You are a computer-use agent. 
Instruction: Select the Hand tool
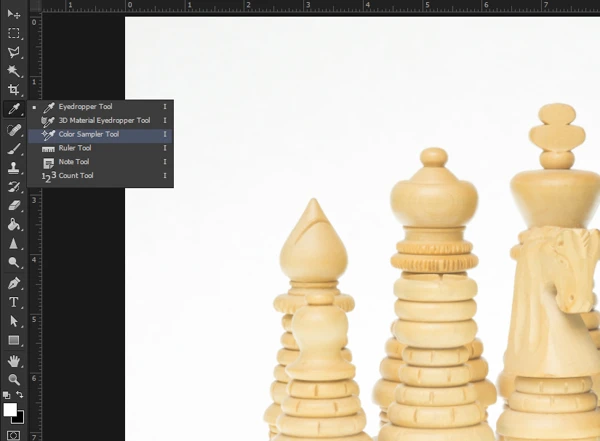[14, 360]
